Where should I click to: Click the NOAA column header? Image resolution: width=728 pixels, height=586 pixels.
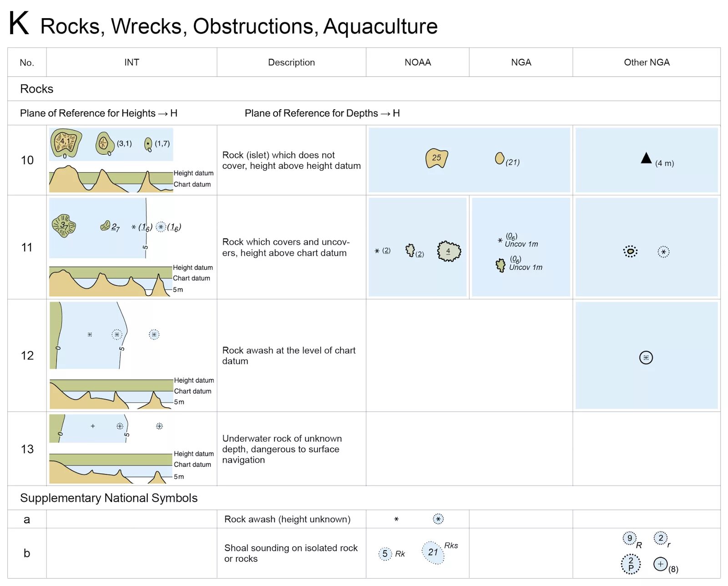(x=418, y=62)
